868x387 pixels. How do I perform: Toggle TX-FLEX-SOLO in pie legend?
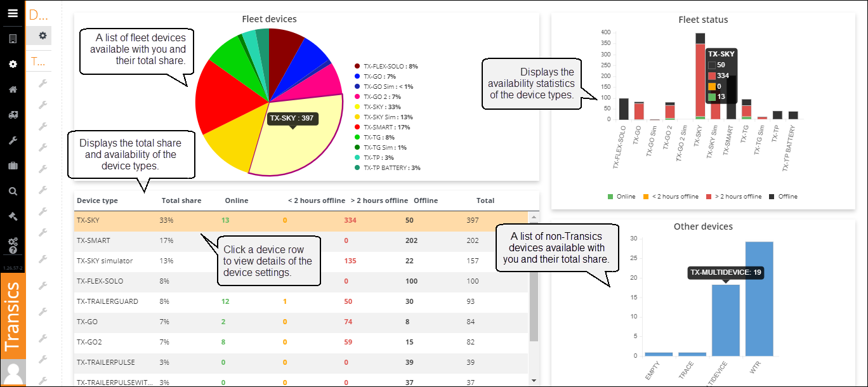tap(386, 66)
